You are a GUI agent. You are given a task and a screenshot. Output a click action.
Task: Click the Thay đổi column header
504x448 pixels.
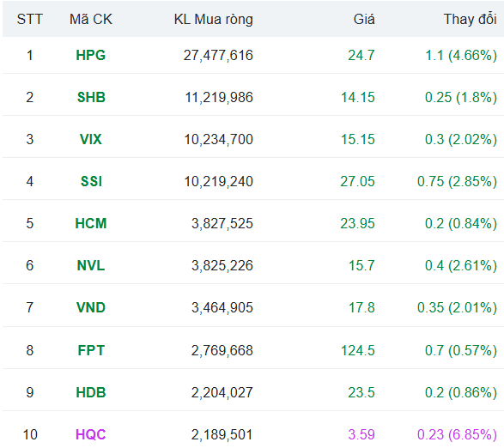point(471,19)
